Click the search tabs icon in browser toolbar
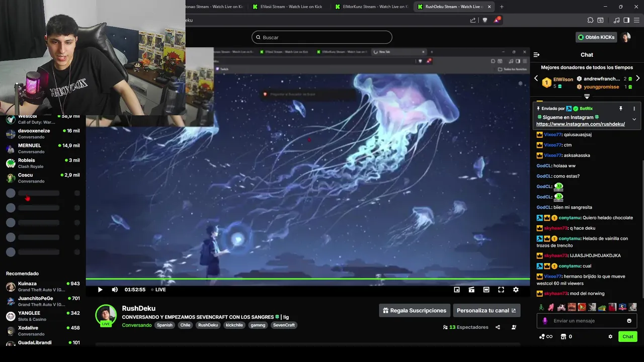This screenshot has height=362, width=644. 600,20
